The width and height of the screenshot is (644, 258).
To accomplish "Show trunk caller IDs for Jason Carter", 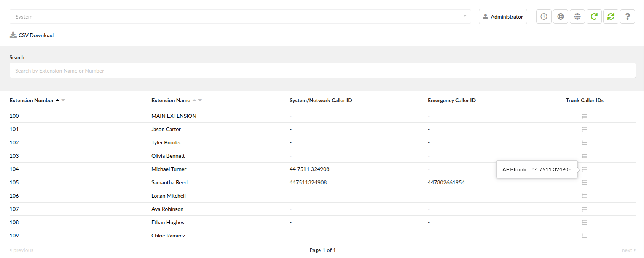I will 584,130.
